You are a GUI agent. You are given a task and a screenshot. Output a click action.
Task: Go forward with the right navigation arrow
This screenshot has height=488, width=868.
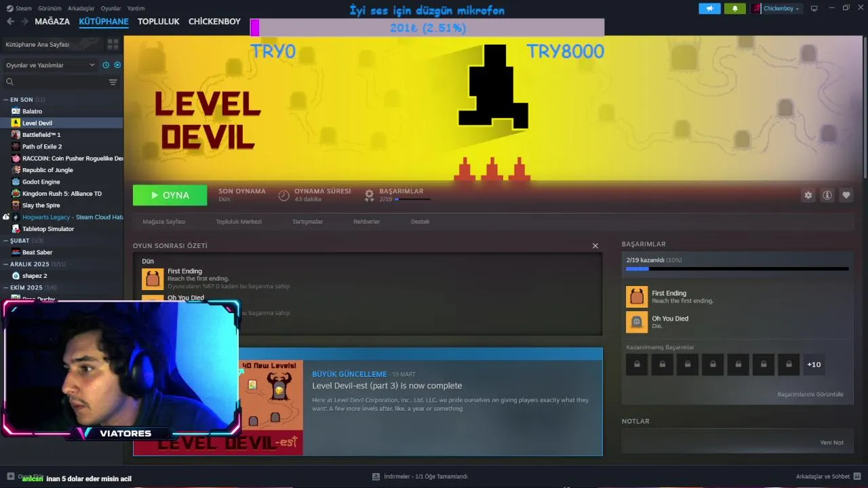(x=24, y=22)
